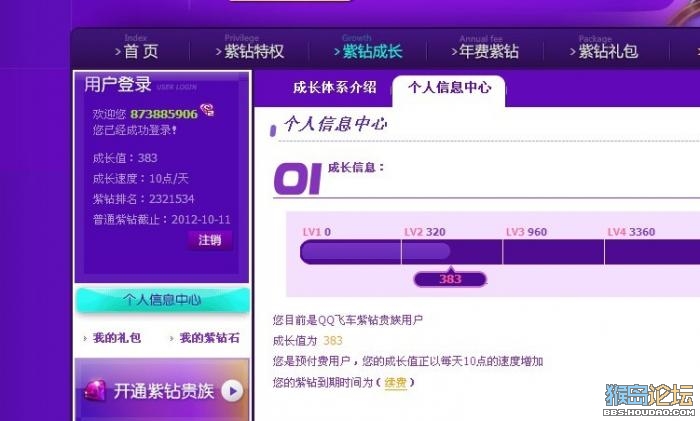Click the arrow bullet before 我的紫钻石

[172, 339]
